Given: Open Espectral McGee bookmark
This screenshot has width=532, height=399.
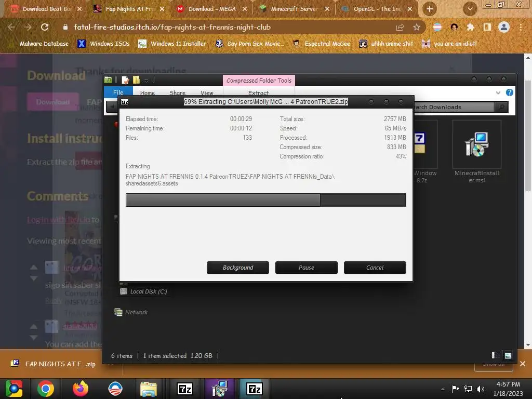Looking at the screenshot, I should (321, 44).
